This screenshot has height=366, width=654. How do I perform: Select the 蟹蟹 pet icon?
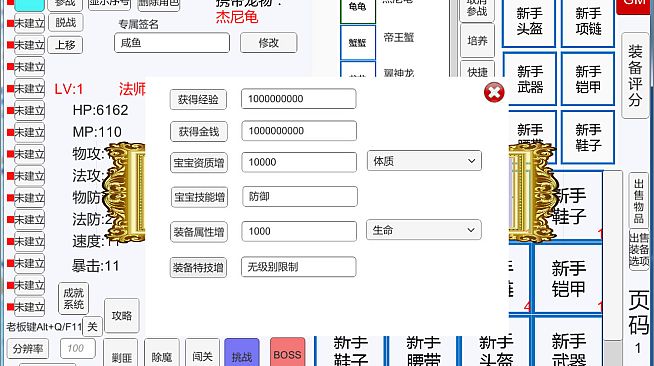[x=357, y=43]
